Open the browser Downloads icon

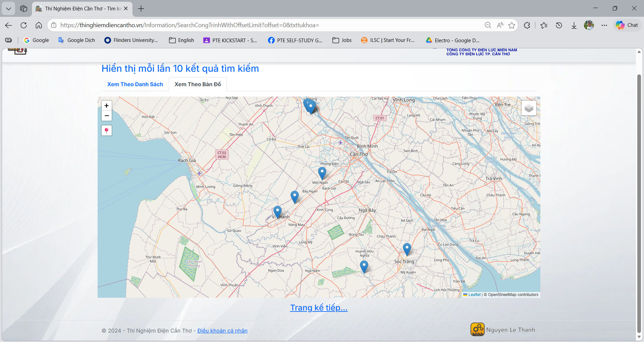574,25
